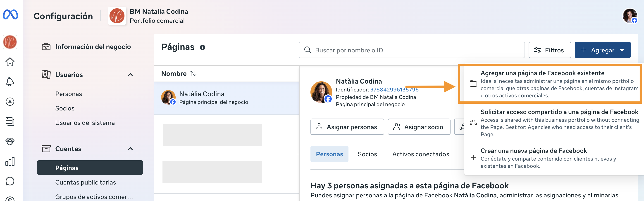Open the Agregar dropdown button

coord(603,50)
